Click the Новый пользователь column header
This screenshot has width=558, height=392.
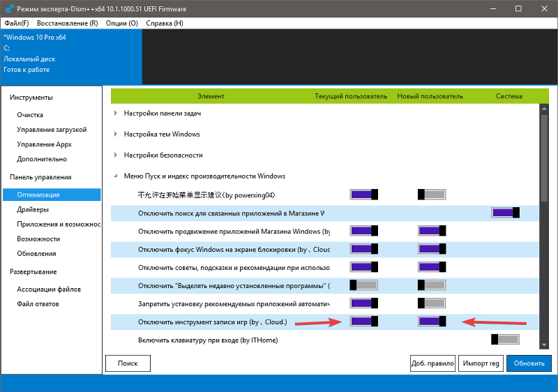point(430,96)
